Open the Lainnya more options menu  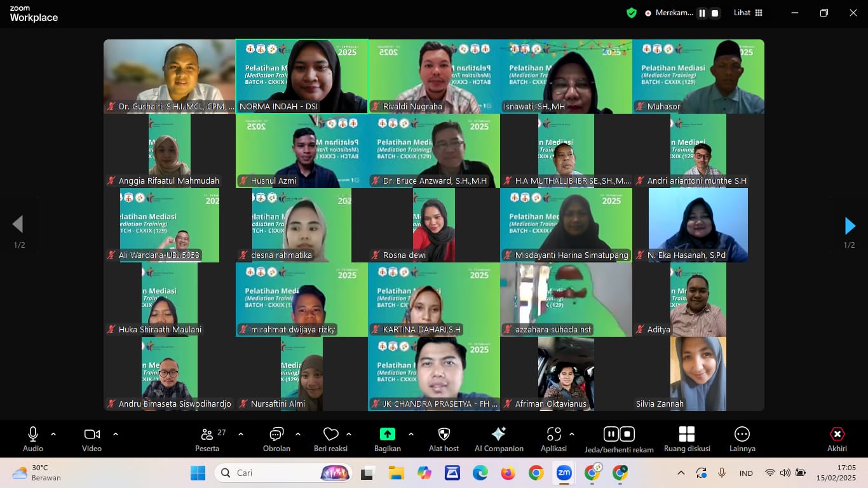tap(742, 435)
